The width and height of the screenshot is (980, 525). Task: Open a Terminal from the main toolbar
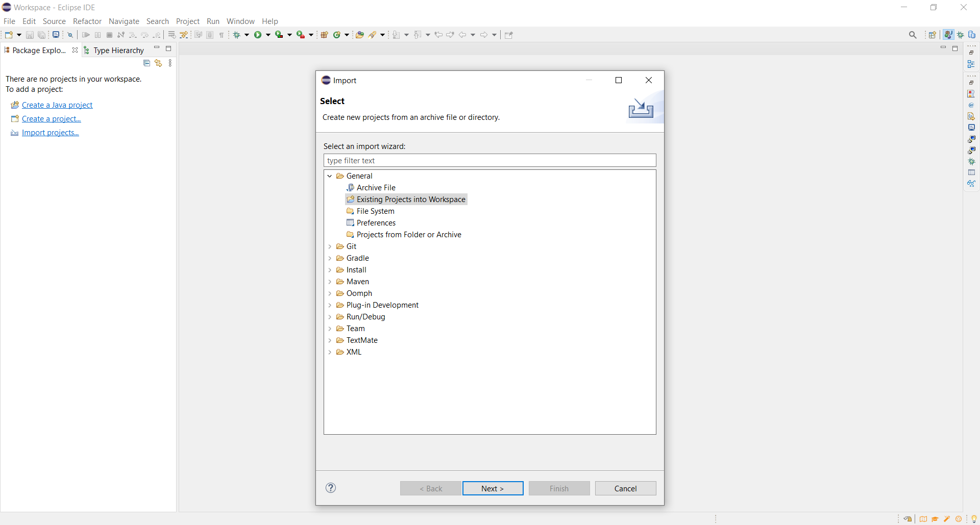pyautogui.click(x=56, y=35)
